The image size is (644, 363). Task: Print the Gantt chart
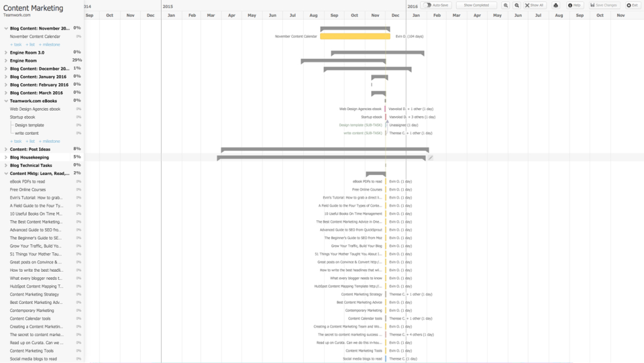click(555, 5)
